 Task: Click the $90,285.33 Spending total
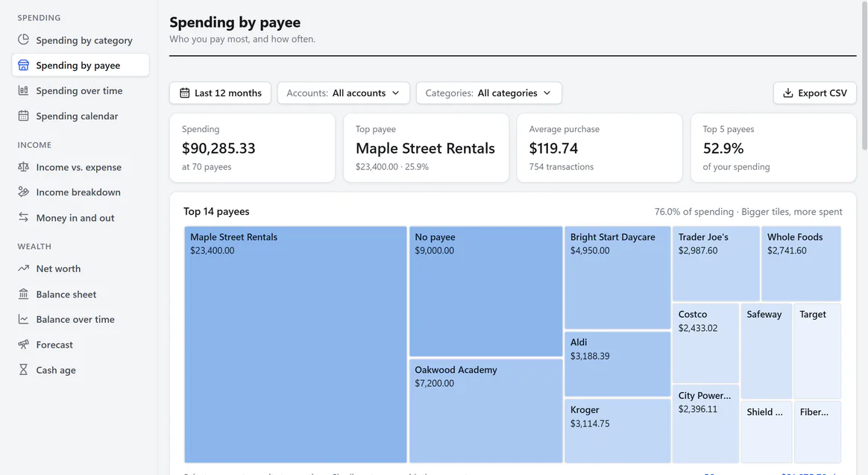pos(218,148)
